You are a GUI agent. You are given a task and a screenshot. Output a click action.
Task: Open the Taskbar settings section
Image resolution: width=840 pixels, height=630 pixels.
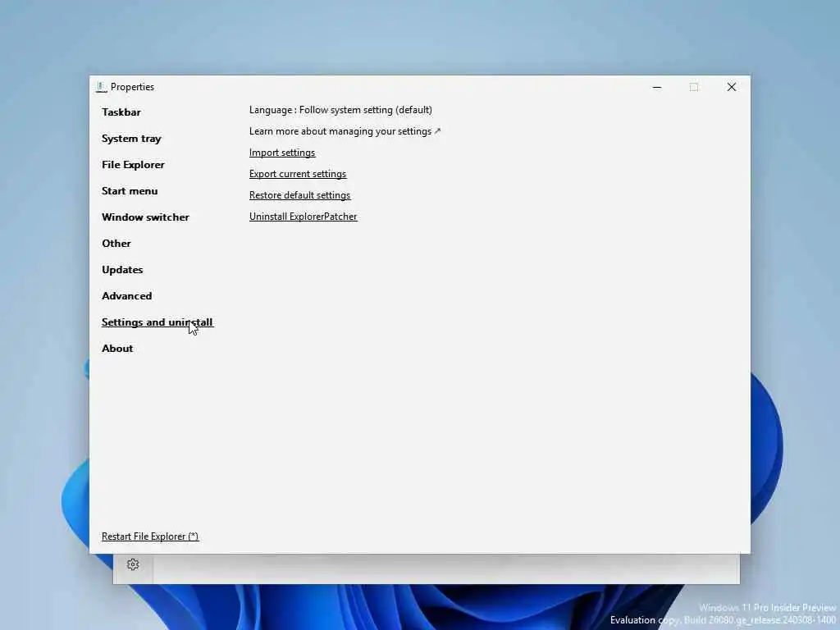pyautogui.click(x=121, y=112)
